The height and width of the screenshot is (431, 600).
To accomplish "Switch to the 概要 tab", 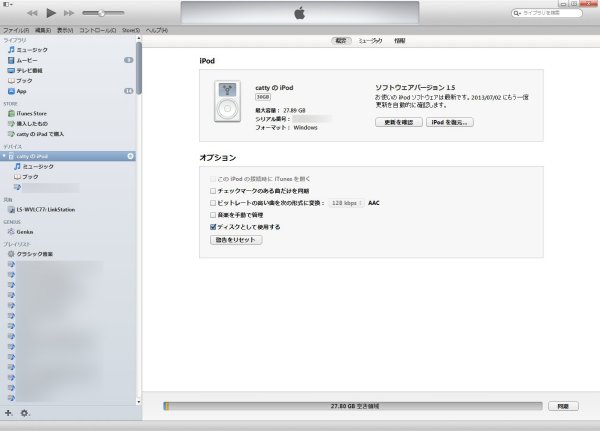I will [x=341, y=41].
